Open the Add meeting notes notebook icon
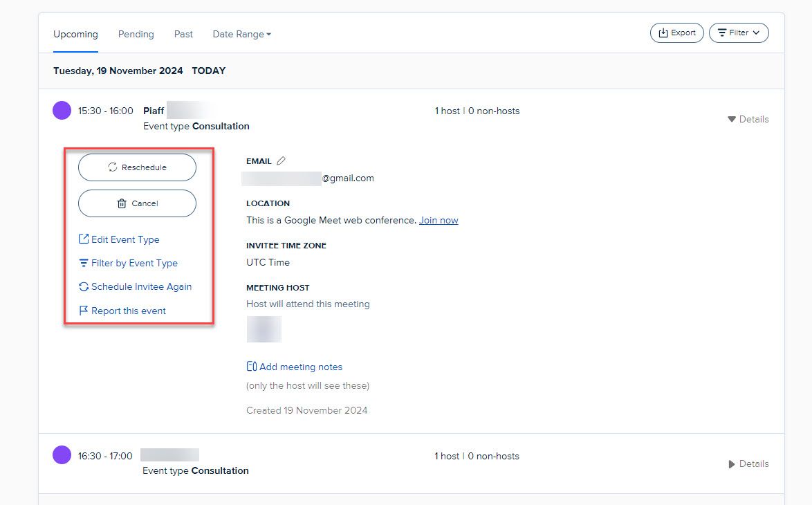 click(252, 366)
